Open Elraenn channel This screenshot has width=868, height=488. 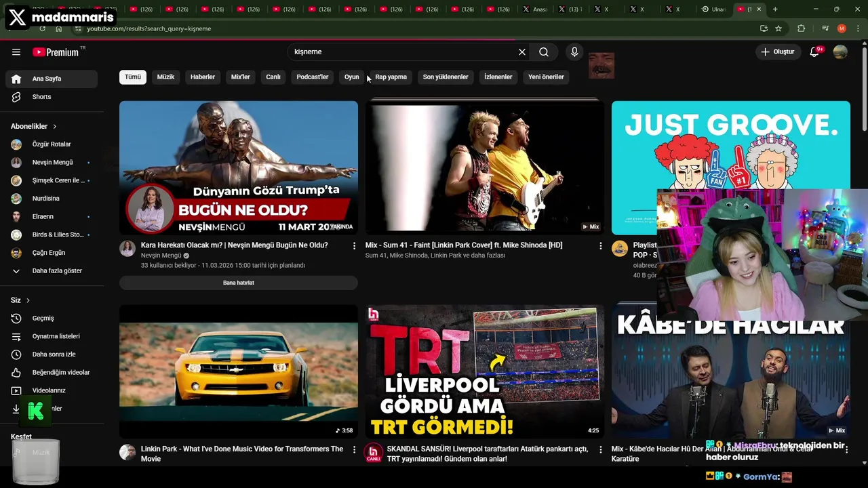52,216
